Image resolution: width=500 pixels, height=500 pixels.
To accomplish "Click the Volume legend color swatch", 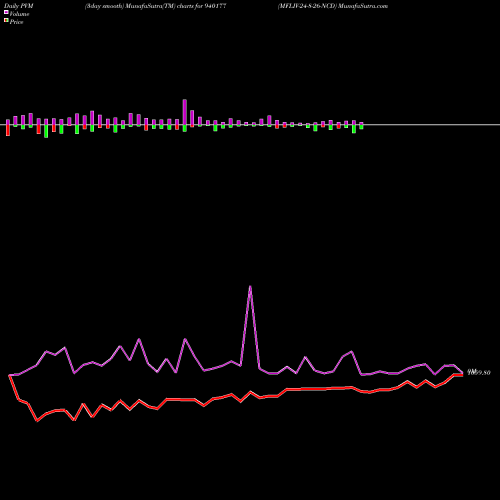I will tap(6, 12).
